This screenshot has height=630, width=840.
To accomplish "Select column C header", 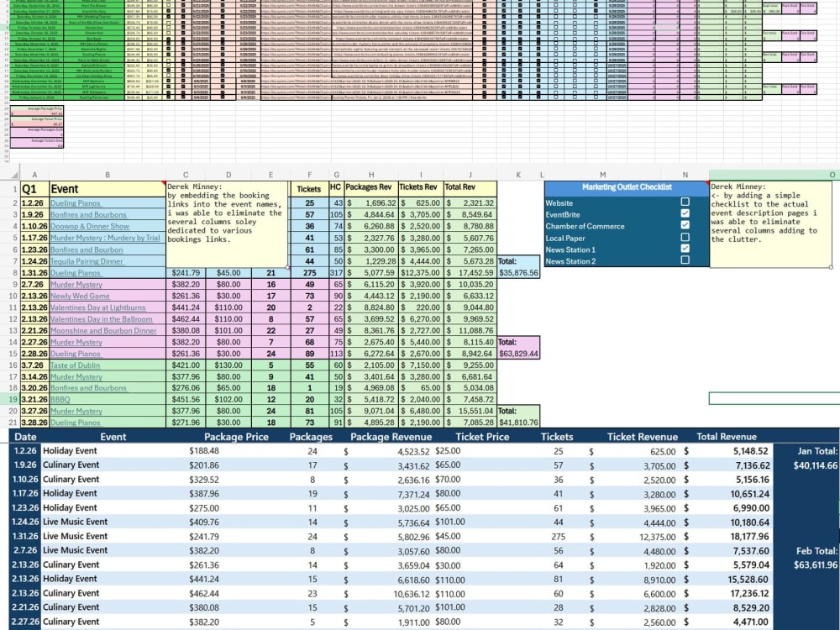I will pyautogui.click(x=186, y=175).
